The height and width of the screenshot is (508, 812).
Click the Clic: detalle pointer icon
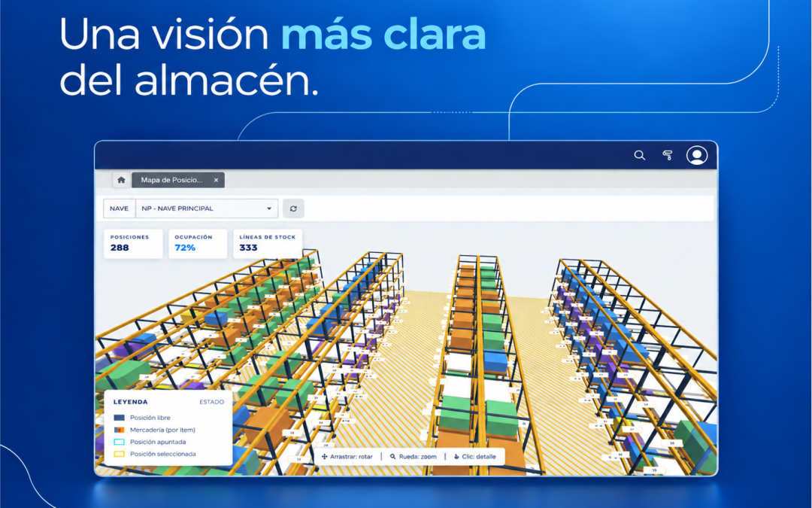pos(457,457)
